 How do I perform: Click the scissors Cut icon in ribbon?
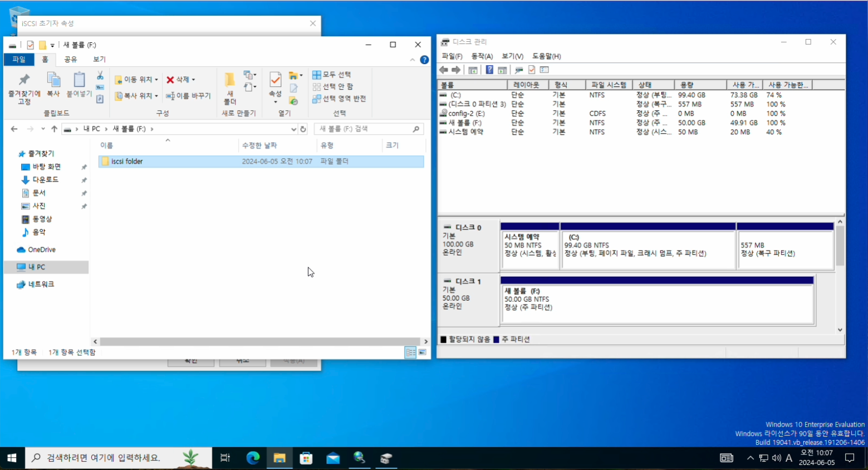100,75
